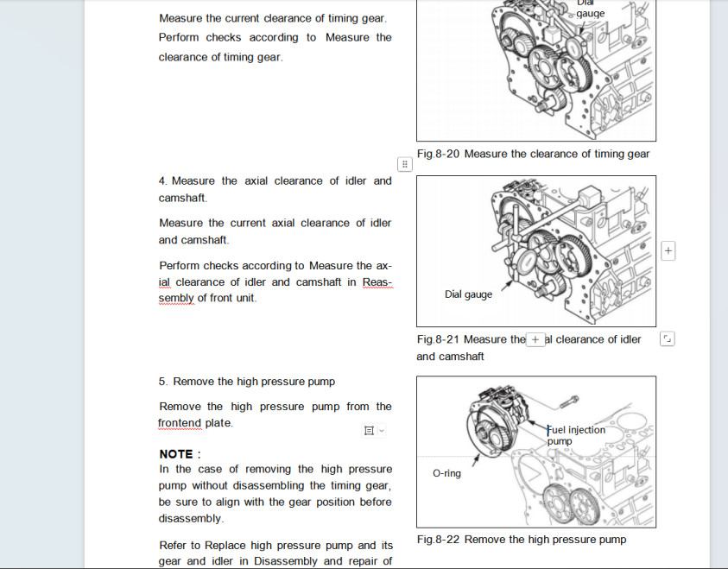Screen dimensions: 728x569
Task: Click caption 'Fig.8-20 Measure the clearance of timing gear'
Action: pos(533,154)
